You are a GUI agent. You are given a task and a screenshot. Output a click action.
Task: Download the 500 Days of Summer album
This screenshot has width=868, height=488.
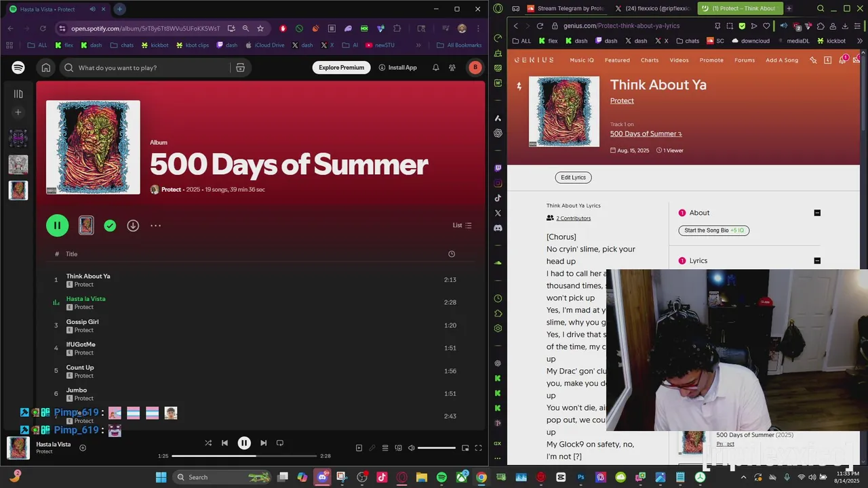(133, 226)
